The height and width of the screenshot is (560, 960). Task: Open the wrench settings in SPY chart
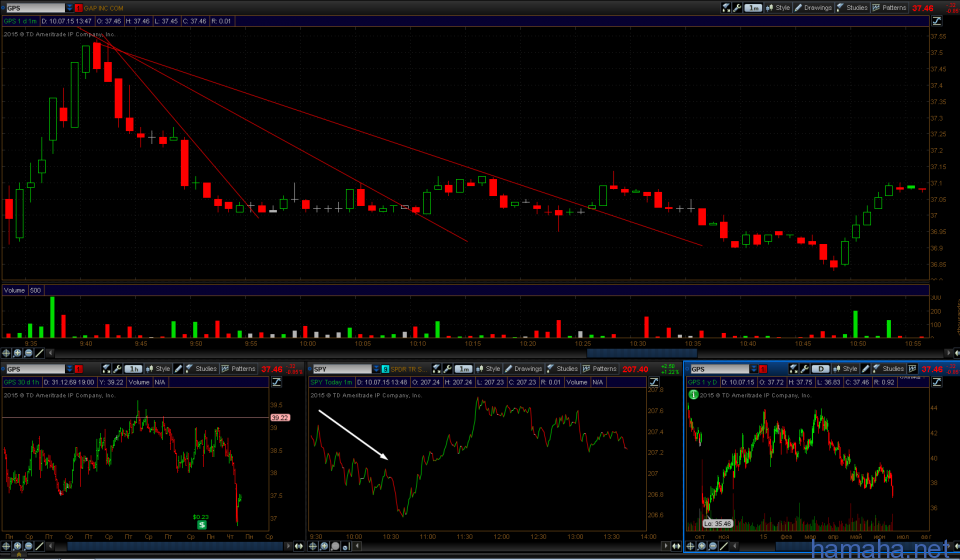point(448,369)
